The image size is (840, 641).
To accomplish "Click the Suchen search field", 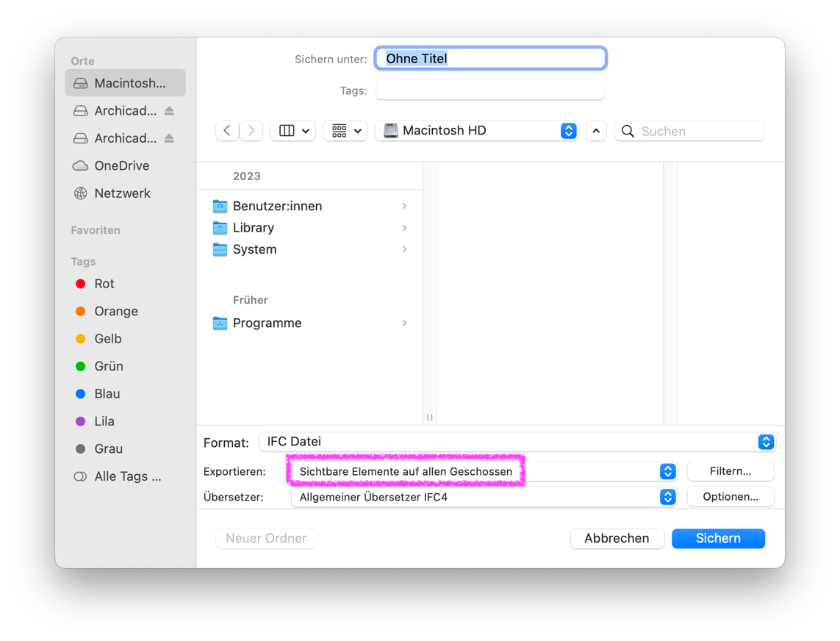I will coord(689,131).
